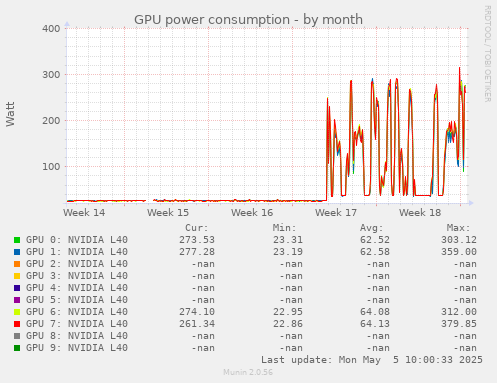Screen dimensions: 497x383
Task: Select the 'GPU 3: NVIDIA L40' label
Action: (x=77, y=276)
